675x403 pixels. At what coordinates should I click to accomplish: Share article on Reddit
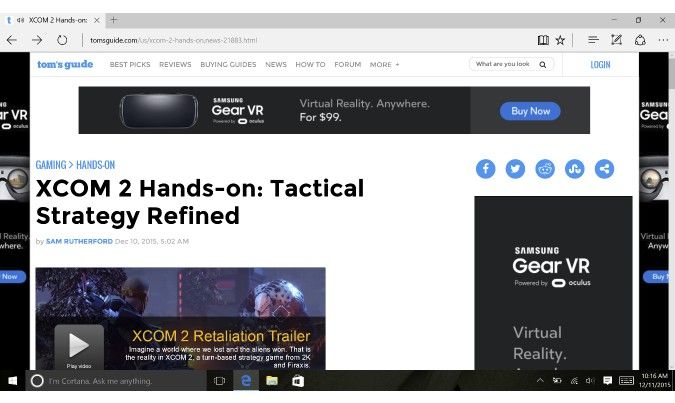coord(545,168)
